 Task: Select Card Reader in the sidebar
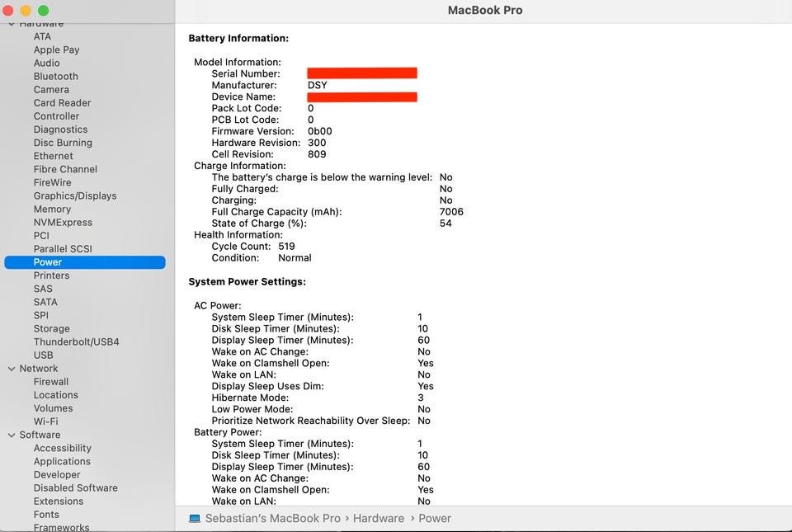pyautogui.click(x=62, y=102)
